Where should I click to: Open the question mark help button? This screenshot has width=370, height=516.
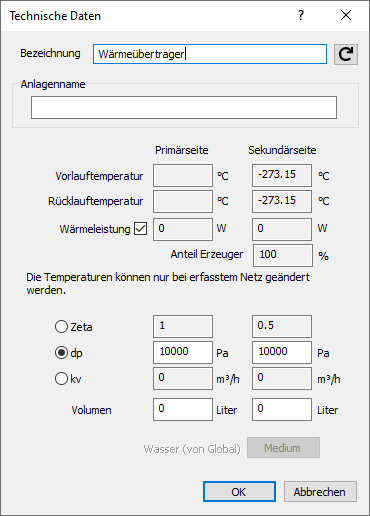coord(301,15)
